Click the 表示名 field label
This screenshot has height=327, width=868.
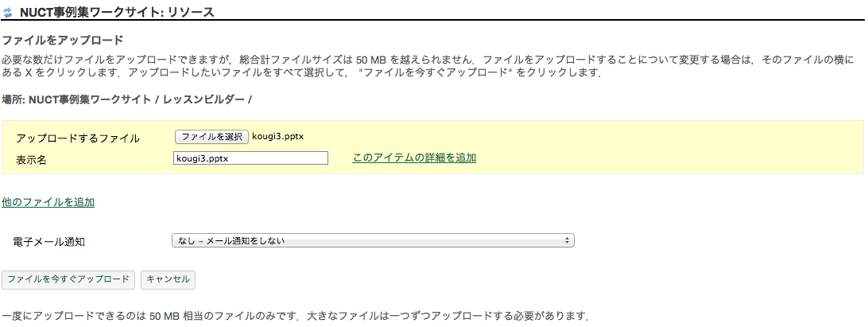click(31, 160)
